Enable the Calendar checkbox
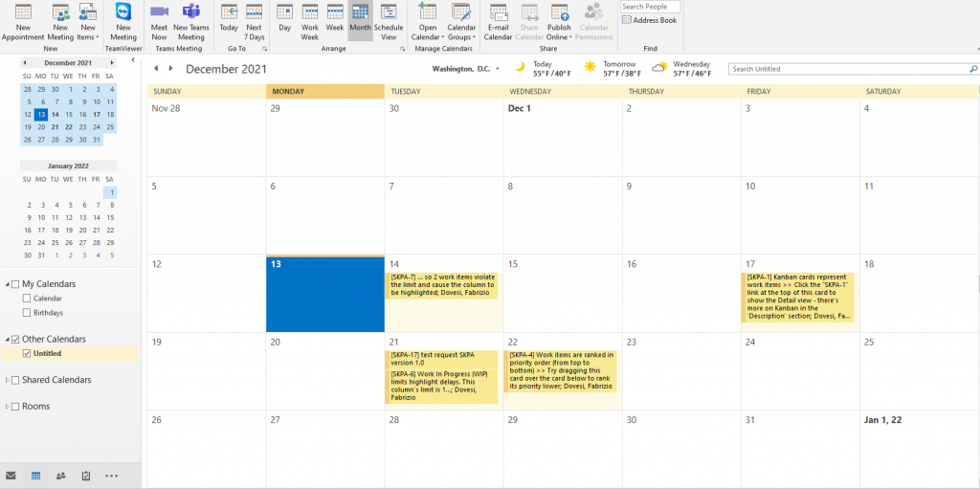 pos(26,299)
